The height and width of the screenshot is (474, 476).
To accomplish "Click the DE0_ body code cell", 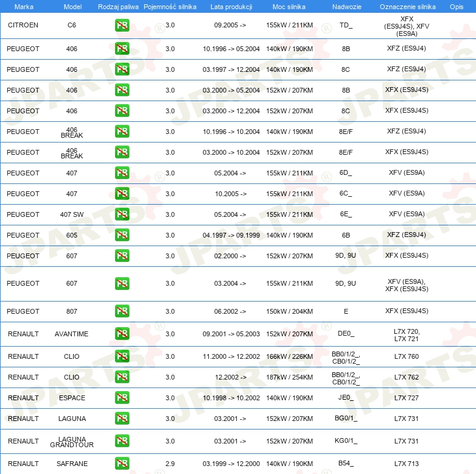I will click(346, 334).
